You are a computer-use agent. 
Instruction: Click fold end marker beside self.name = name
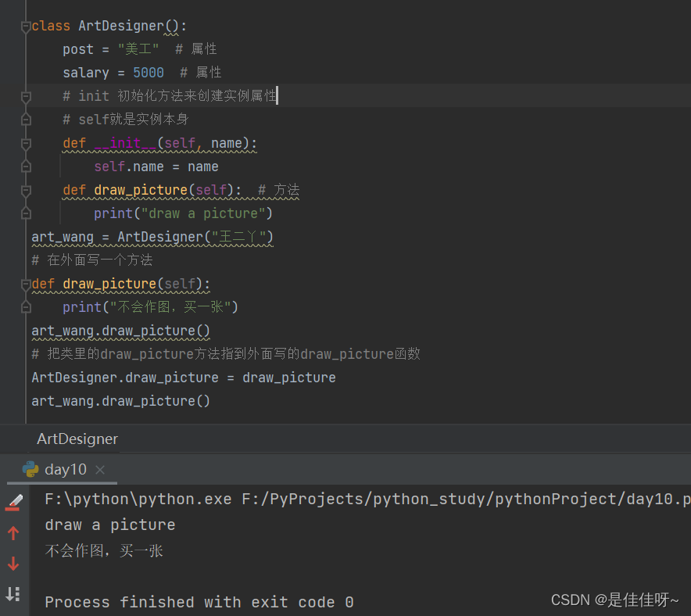[x=26, y=167]
